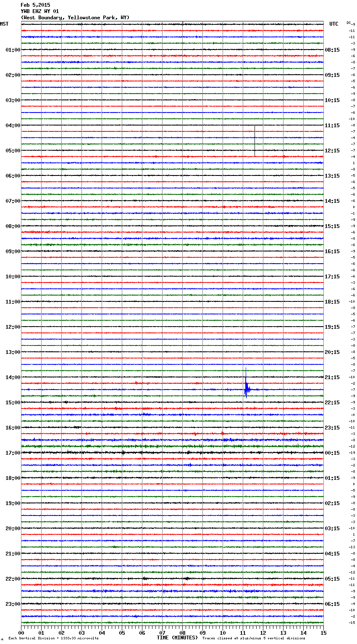Screen dimensions: 357x644
Task: Select the '21:00' MST hour label
Action: pos(13,554)
